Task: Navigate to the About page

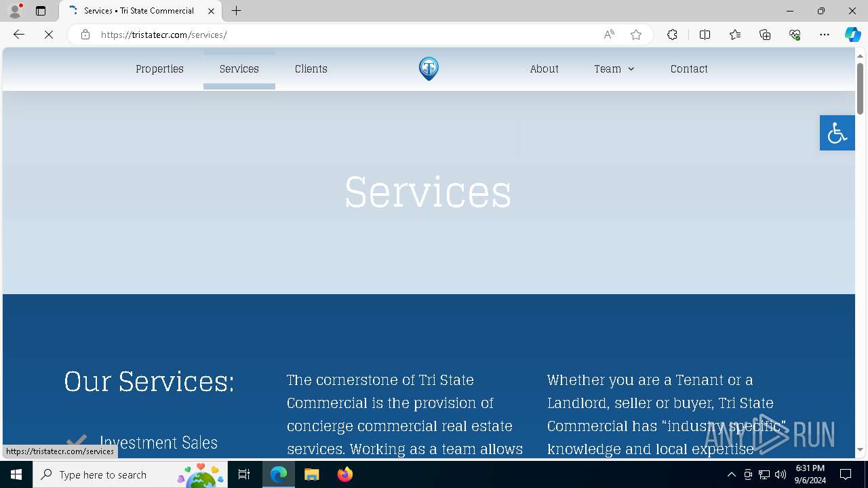Action: 544,68
